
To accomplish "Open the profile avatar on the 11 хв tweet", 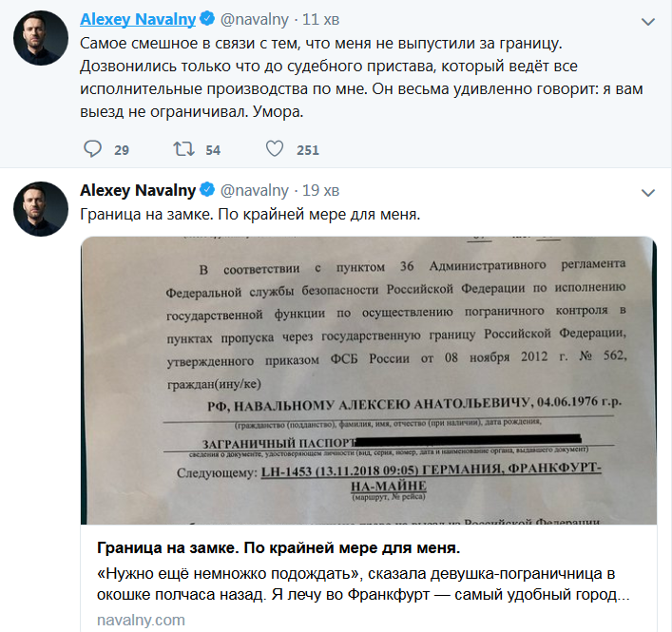I will [39, 39].
